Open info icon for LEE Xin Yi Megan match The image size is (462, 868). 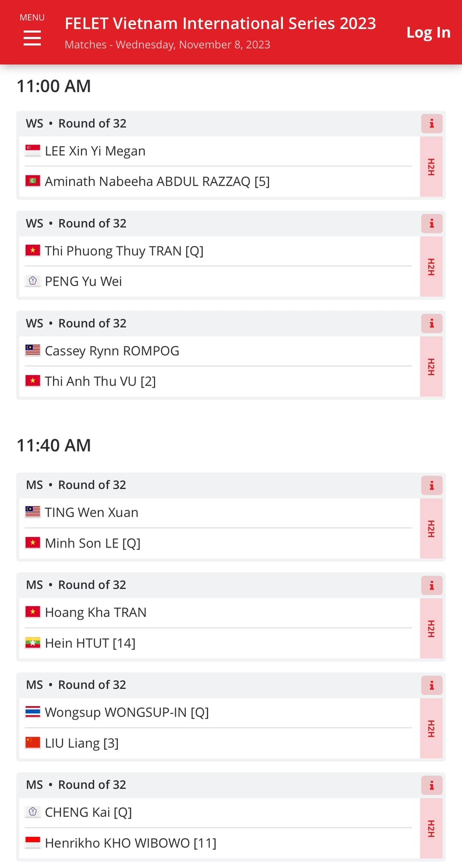431,123
